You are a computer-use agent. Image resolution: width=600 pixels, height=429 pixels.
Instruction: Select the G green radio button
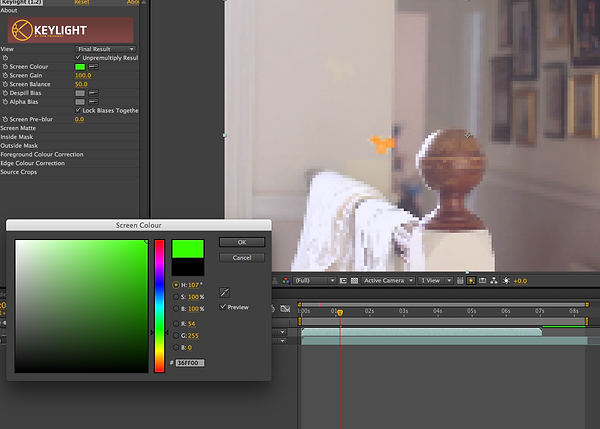point(176,336)
